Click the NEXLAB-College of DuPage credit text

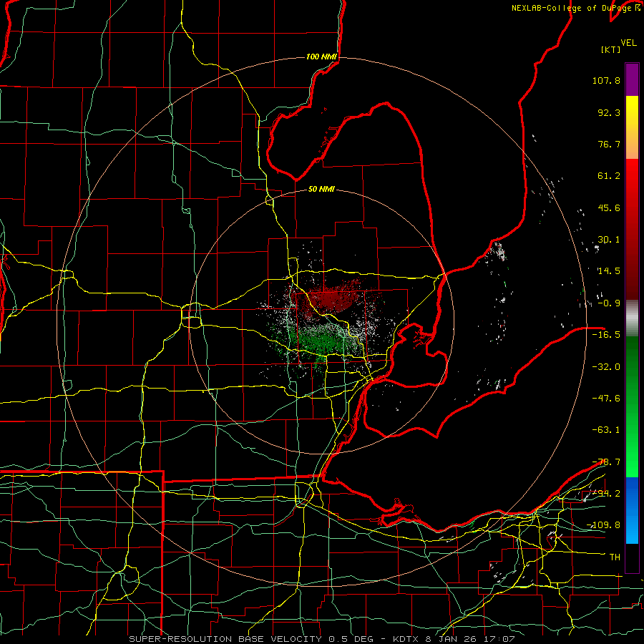pos(576,8)
